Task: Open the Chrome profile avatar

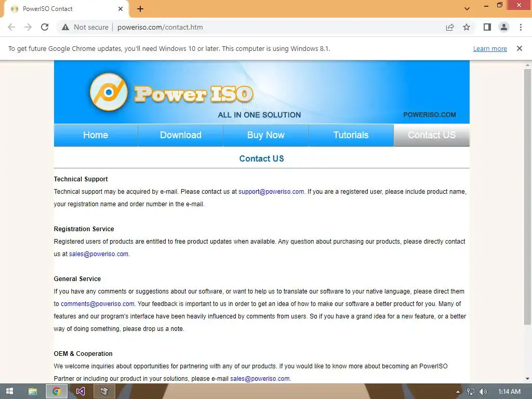Action: (x=504, y=27)
